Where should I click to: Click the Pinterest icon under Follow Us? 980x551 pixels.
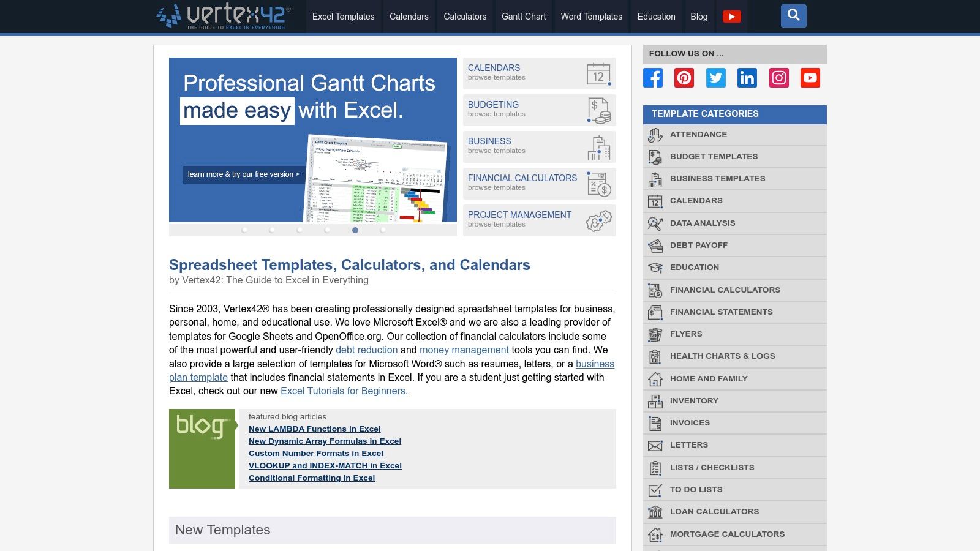click(684, 78)
